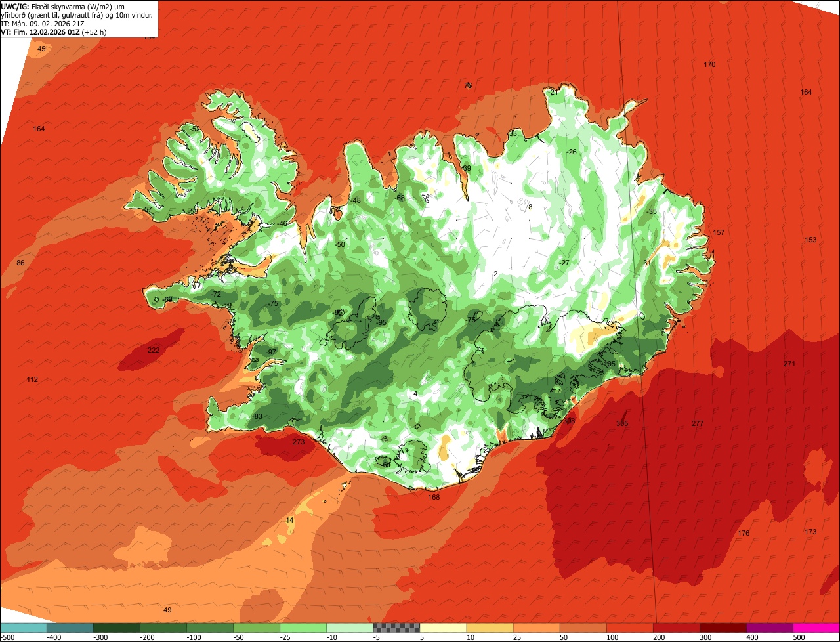Click the map value -27 in the eastern highlands
Image resolution: width=840 pixels, height=642 pixels.
564,263
